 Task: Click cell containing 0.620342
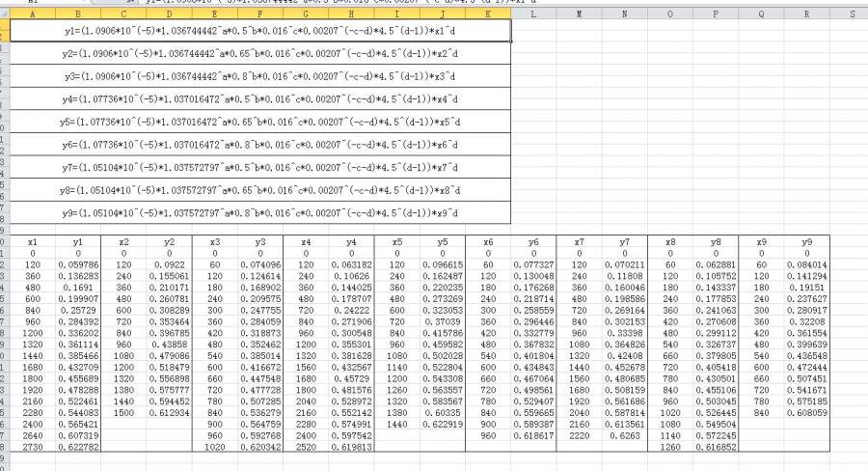point(260,447)
